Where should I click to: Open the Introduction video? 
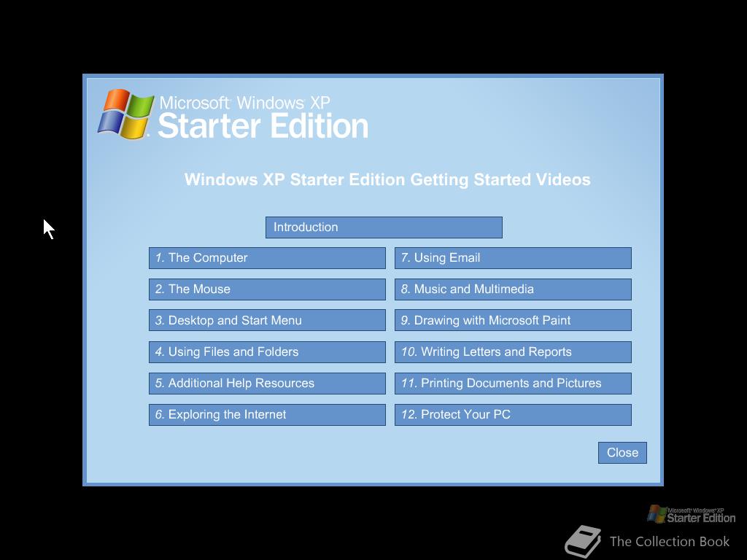coord(384,227)
